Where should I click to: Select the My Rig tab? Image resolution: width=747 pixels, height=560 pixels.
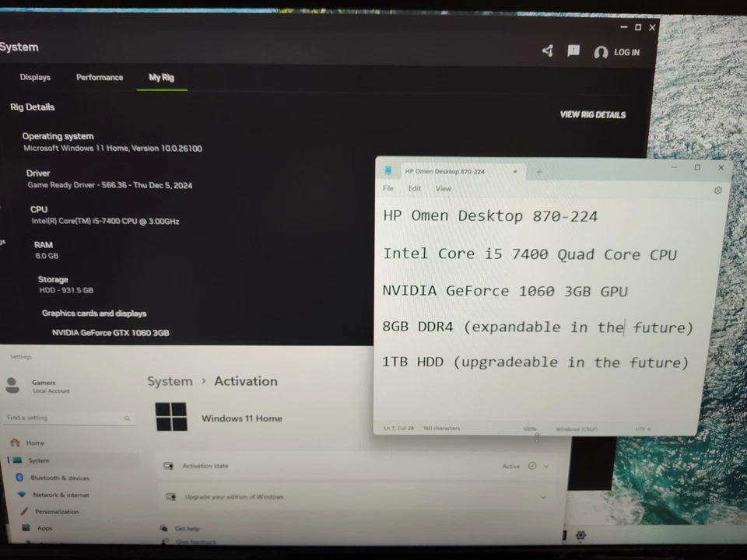[x=162, y=77]
